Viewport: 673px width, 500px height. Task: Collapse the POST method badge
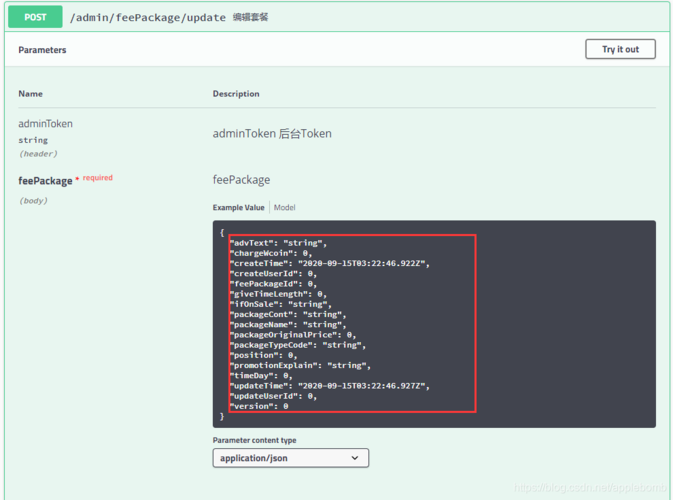(x=35, y=17)
